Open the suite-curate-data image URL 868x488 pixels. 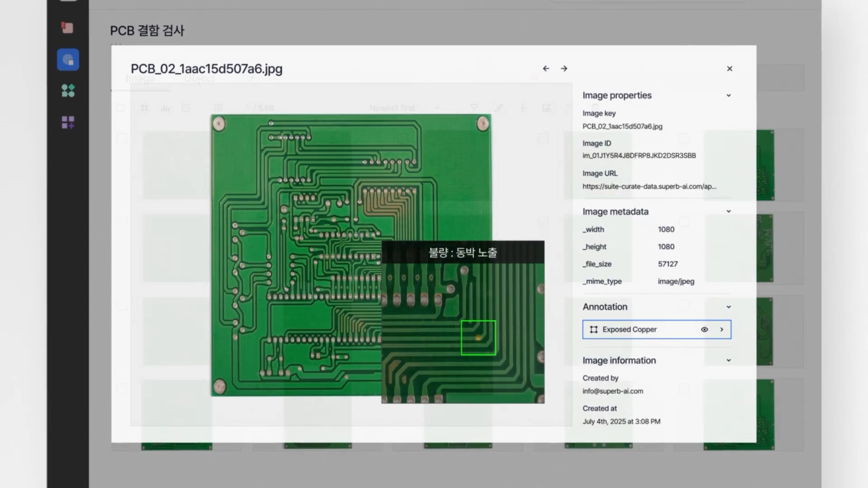649,187
